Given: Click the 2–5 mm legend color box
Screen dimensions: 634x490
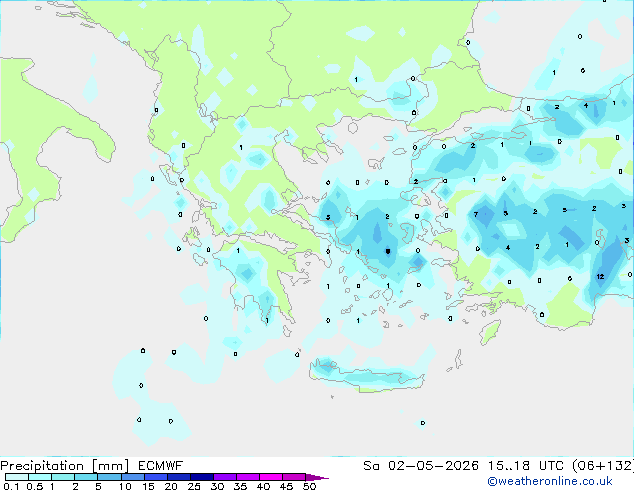Looking at the screenshot, I should point(86,477).
